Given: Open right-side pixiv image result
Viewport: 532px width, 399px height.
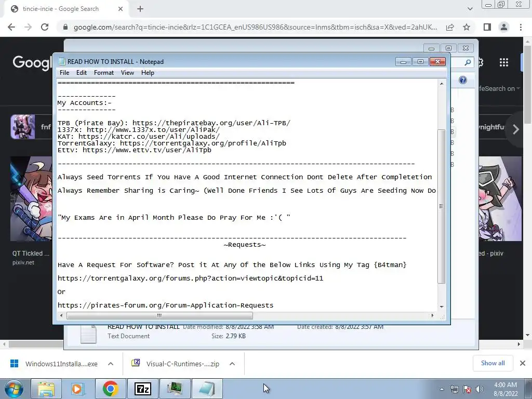Looking at the screenshot, I should tap(500, 198).
